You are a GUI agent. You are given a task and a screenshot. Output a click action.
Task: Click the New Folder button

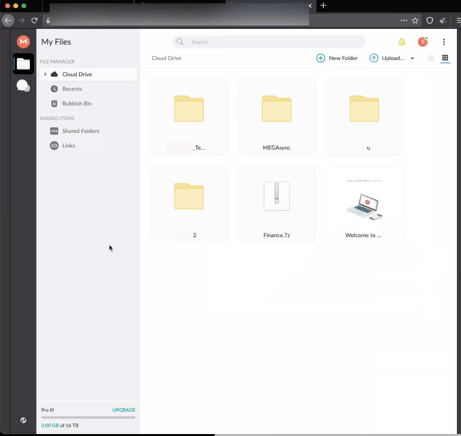tap(337, 58)
